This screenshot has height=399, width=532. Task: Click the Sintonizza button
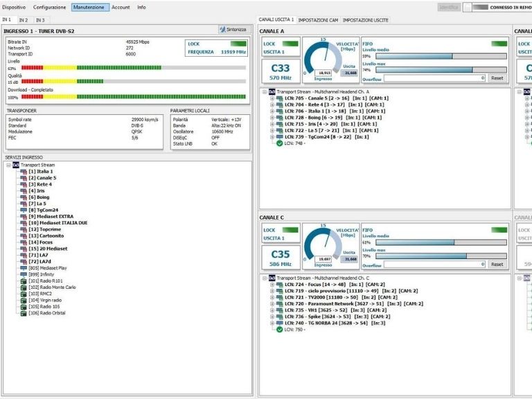[x=234, y=30]
